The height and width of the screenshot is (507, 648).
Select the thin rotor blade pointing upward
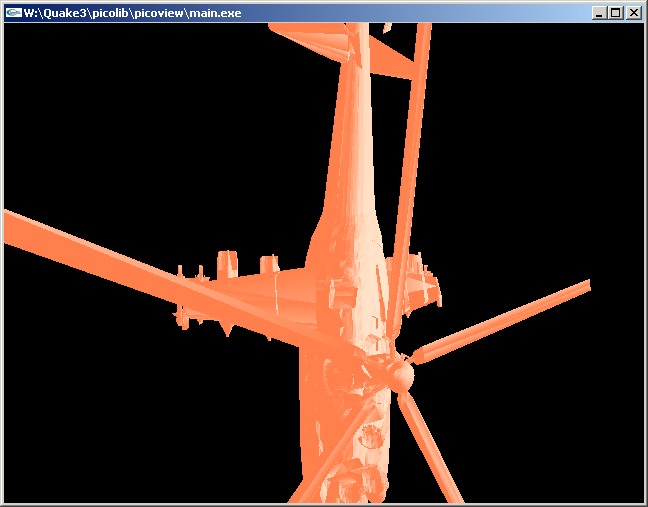[x=411, y=150]
